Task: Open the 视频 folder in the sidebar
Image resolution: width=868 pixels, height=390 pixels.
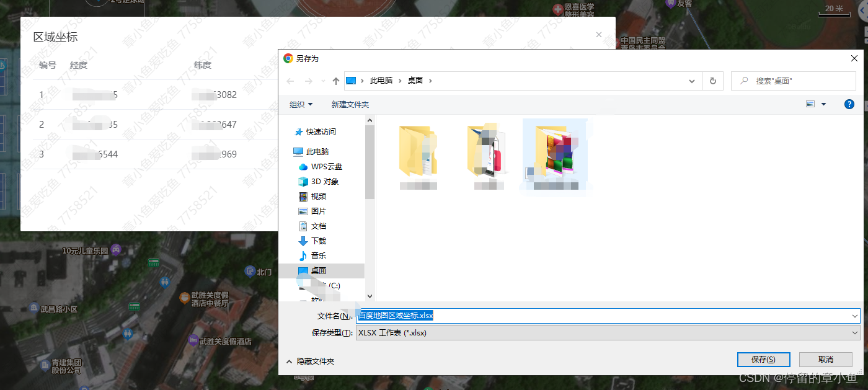Action: [319, 196]
